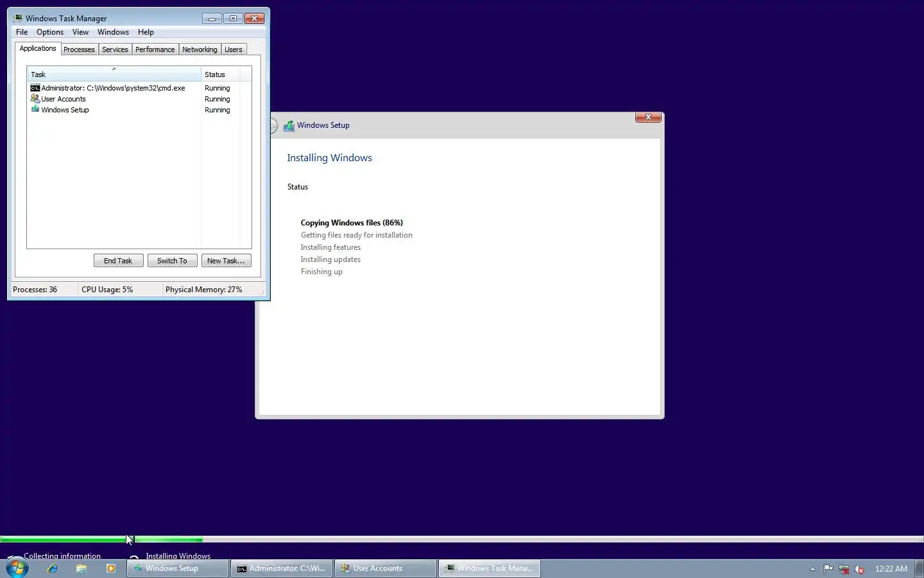The width and height of the screenshot is (924, 578).
Task: Open the Help menu
Action: tap(146, 32)
